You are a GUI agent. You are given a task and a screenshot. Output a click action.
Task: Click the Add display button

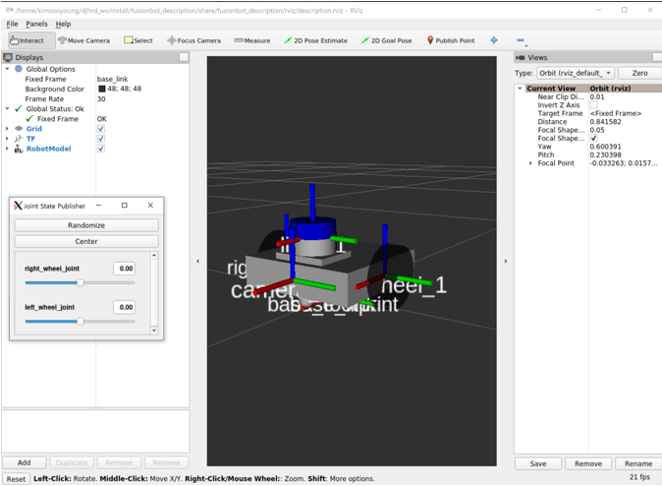(x=24, y=462)
